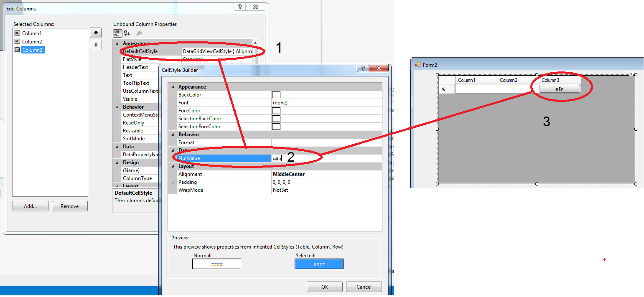Click Cancel in CellStyle Builder
644x297 pixels.
point(364,287)
